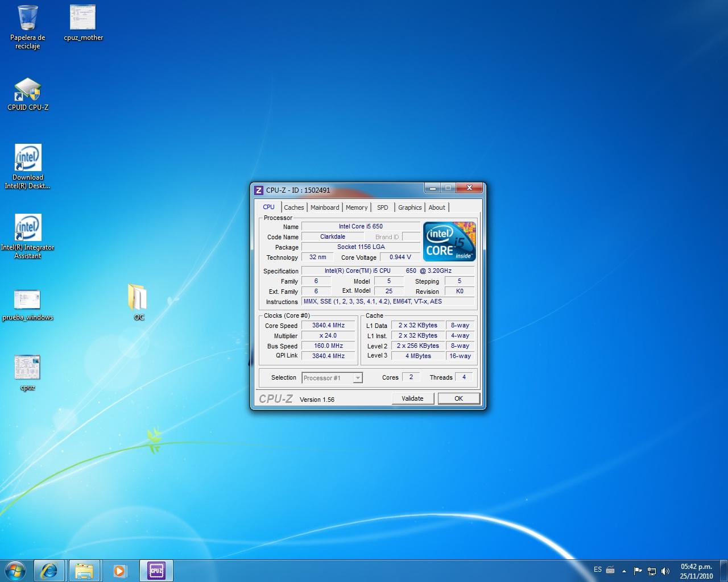Click the OK button

pos(459,398)
